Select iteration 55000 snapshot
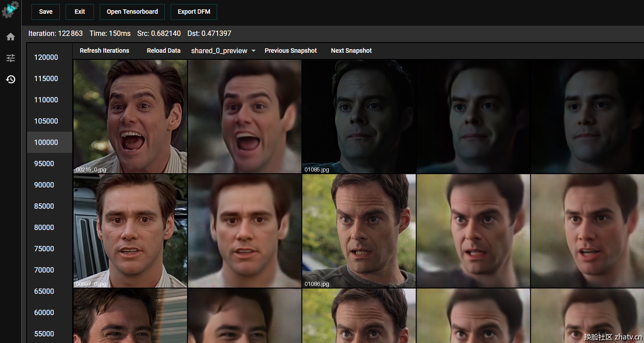Image resolution: width=644 pixels, height=343 pixels. 49,334
